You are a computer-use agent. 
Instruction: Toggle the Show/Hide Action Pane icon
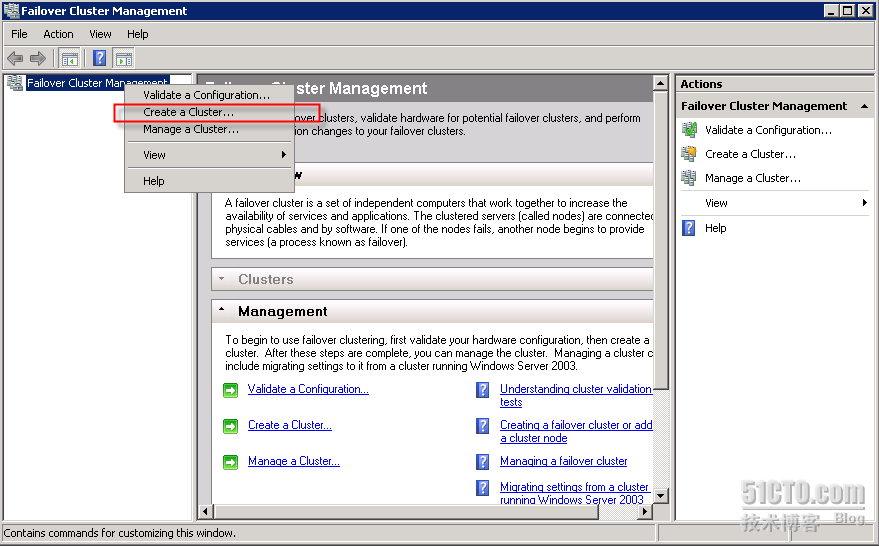point(123,58)
